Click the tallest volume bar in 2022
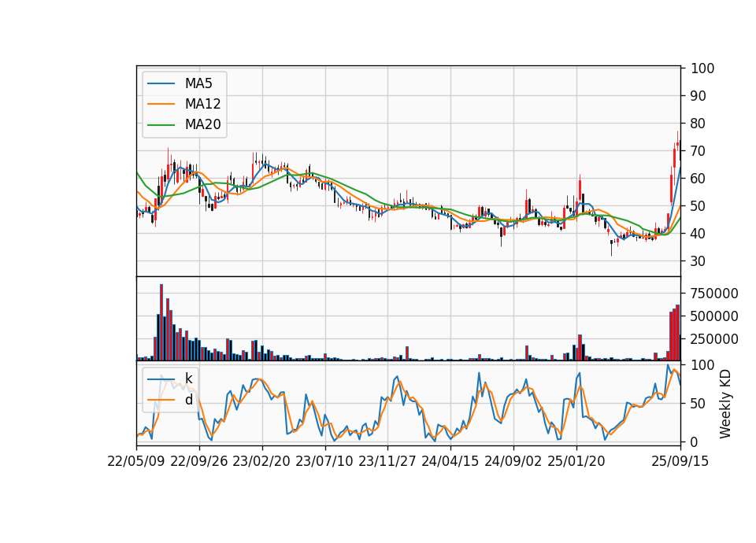The height and width of the screenshot is (543, 756). coord(161,323)
